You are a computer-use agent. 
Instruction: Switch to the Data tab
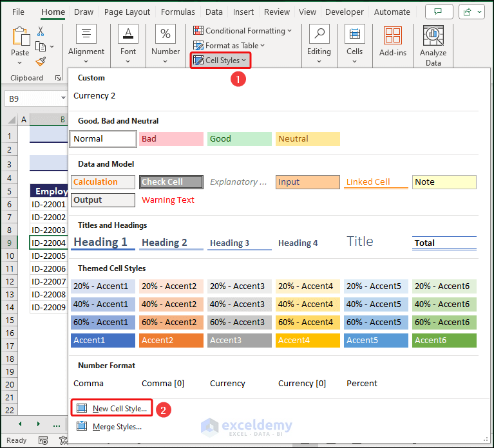point(214,12)
